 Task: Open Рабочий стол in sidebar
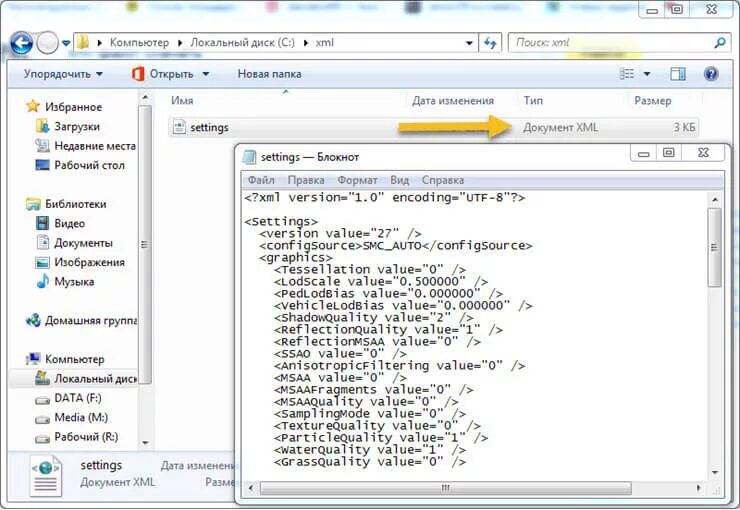coord(89,165)
